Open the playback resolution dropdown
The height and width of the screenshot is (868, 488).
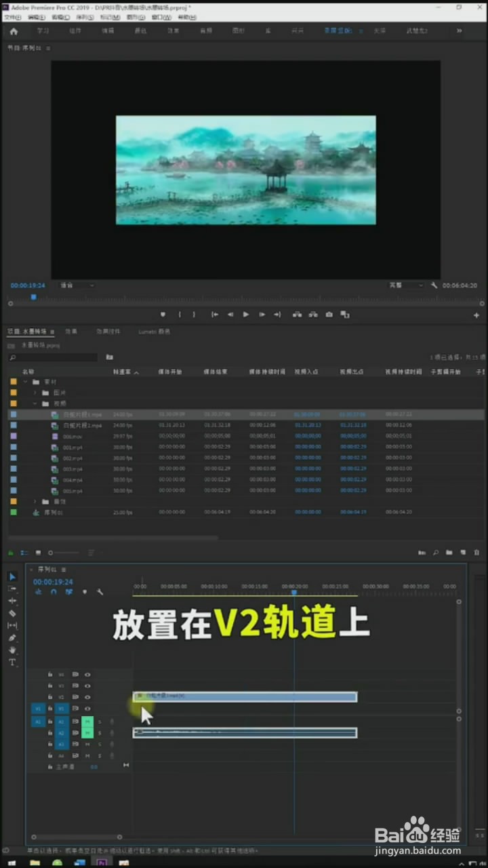pyautogui.click(x=405, y=285)
